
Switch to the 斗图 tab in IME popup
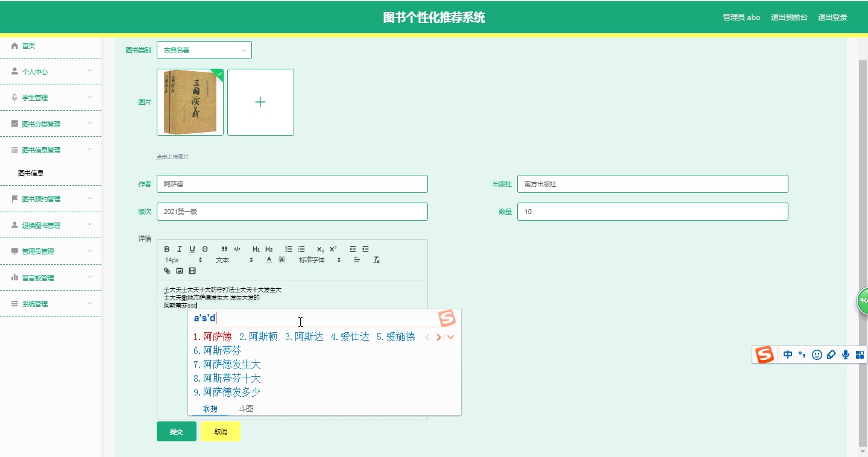[x=246, y=409]
